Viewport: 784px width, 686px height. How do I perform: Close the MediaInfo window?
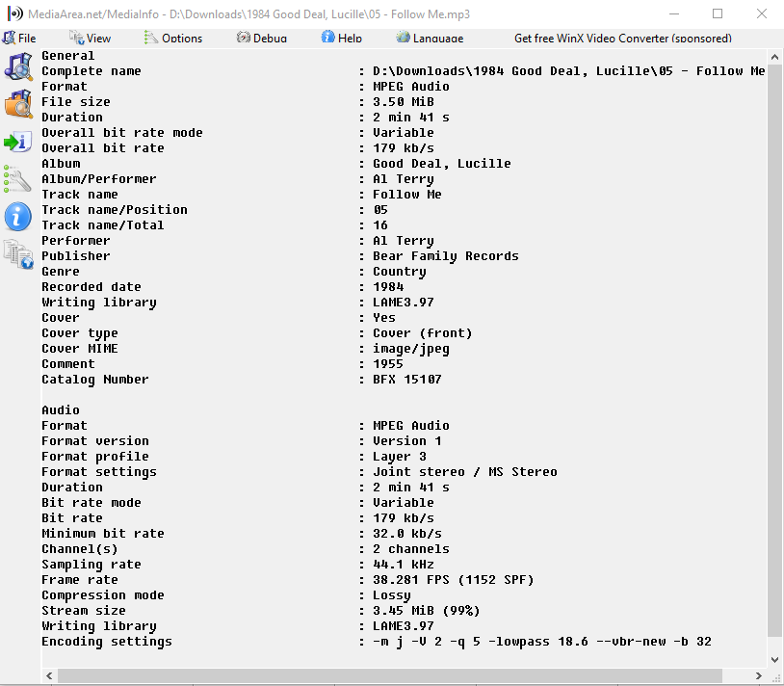[762, 13]
